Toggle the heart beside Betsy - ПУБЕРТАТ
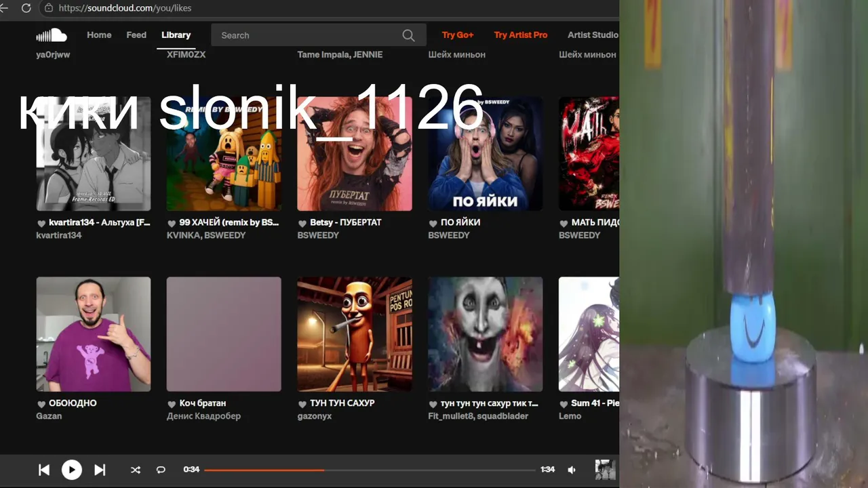The image size is (868, 488). [302, 223]
